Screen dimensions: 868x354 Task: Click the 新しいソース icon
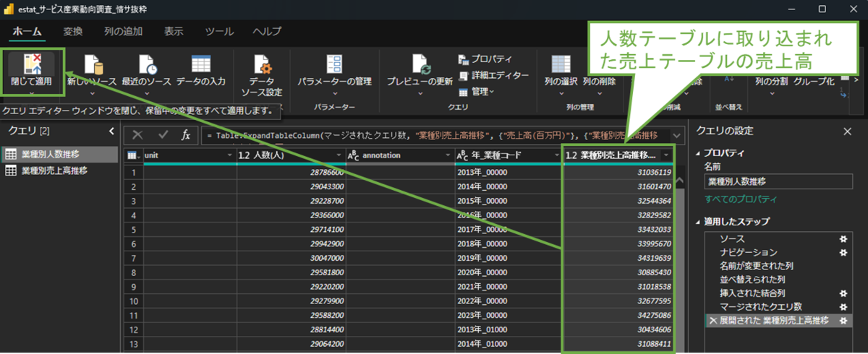[93, 64]
